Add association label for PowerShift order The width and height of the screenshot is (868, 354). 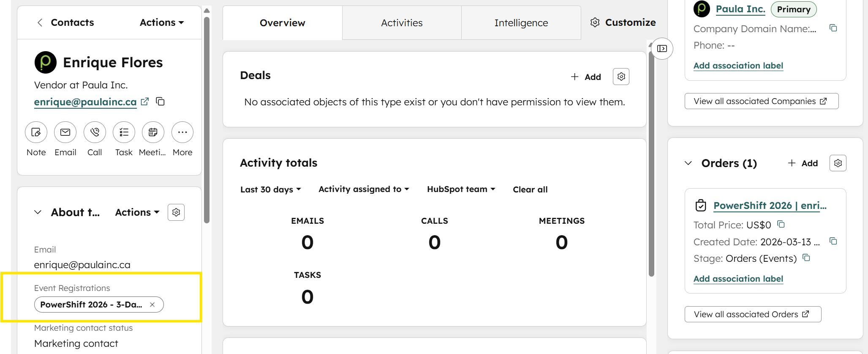(x=738, y=279)
